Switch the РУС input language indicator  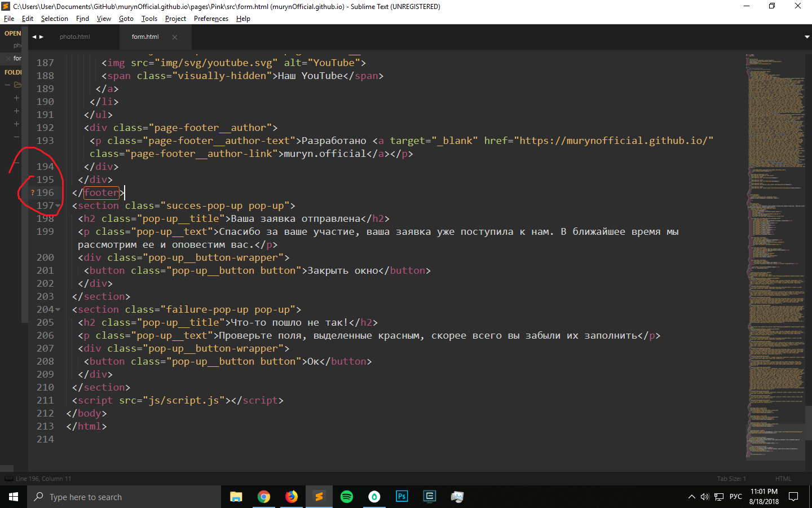(736, 497)
